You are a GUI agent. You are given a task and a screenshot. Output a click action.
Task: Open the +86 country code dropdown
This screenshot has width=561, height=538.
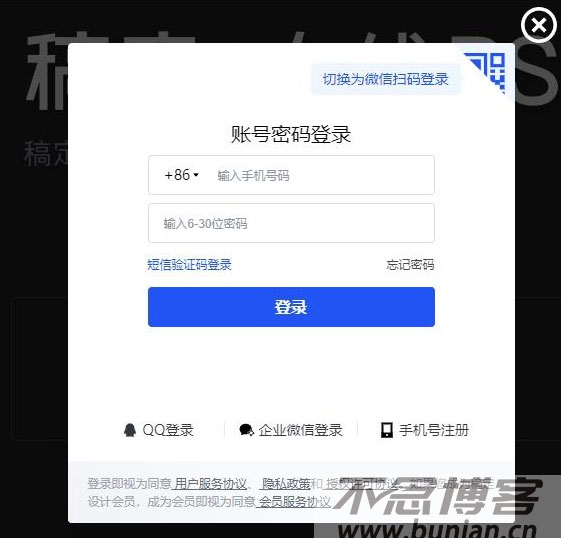[181, 175]
